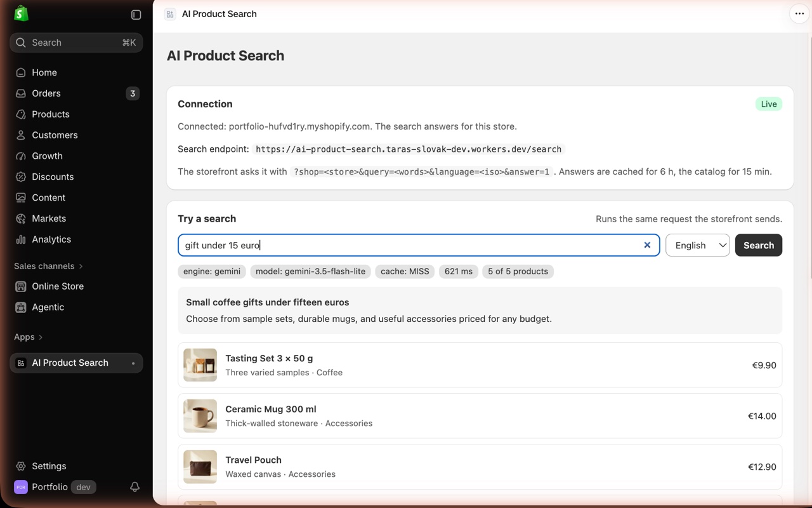Click the 'Try a search' heading
The image size is (812, 508).
click(207, 218)
